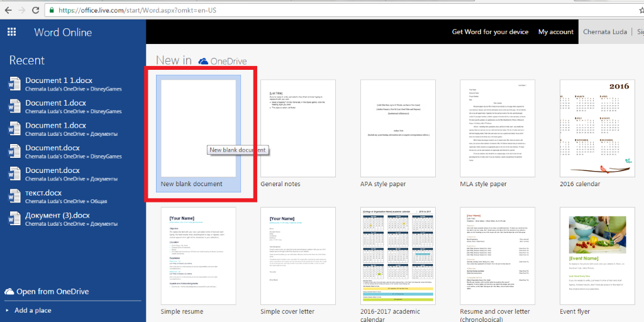The height and width of the screenshot is (322, 644).
Task: Reload the page with refresh icon
Action: (35, 10)
